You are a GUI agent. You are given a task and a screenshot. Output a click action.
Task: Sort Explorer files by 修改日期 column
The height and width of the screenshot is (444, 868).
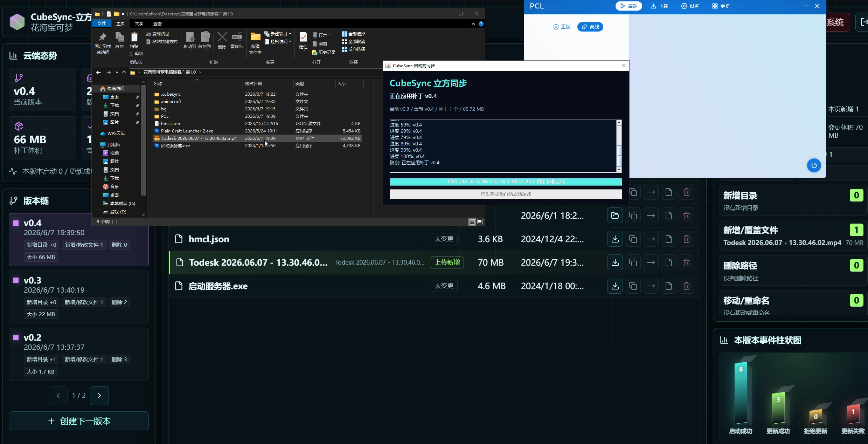pyautogui.click(x=268, y=83)
